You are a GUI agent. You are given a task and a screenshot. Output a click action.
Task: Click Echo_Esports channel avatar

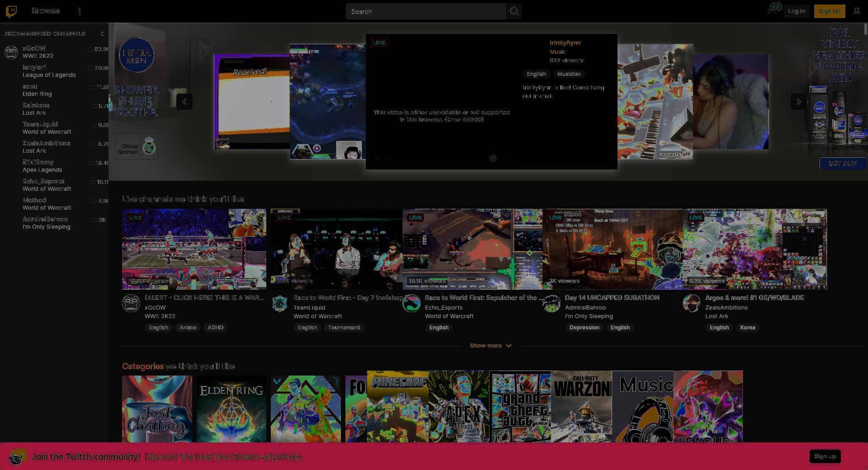pyautogui.click(x=411, y=303)
